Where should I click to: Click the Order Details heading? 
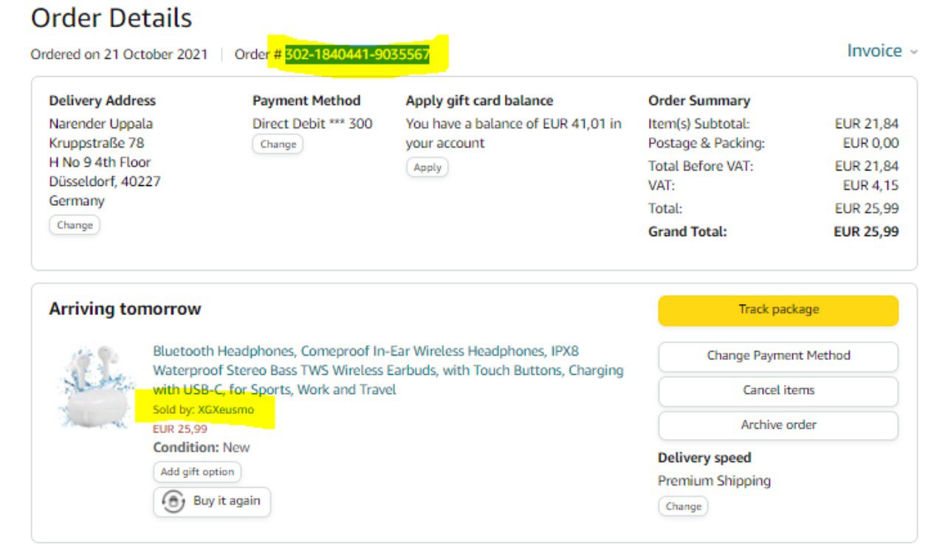click(111, 18)
